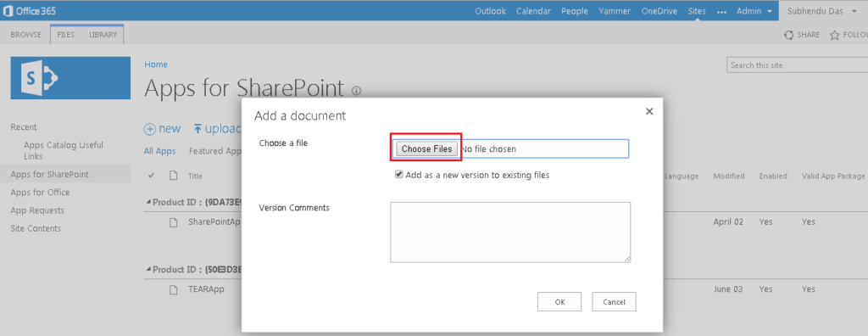Click the Choose Files button

(x=427, y=148)
